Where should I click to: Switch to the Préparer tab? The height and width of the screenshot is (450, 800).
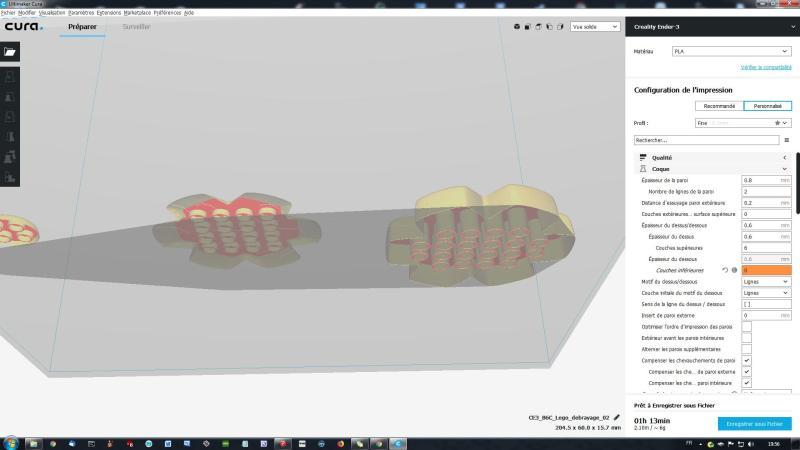[x=82, y=27]
